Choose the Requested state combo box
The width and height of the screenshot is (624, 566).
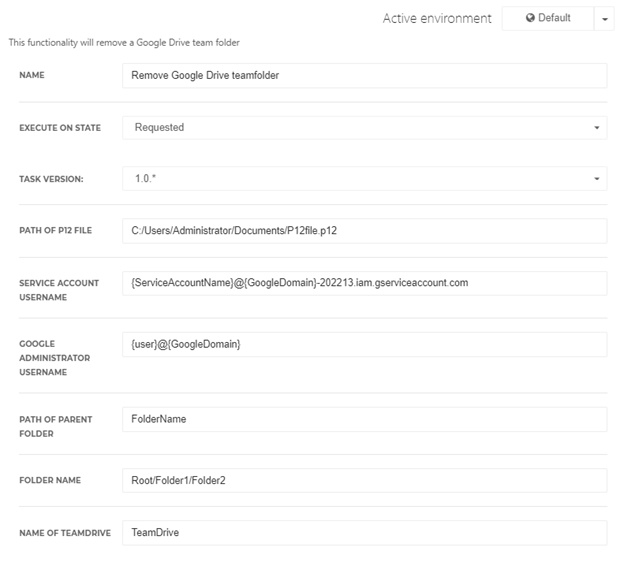365,128
